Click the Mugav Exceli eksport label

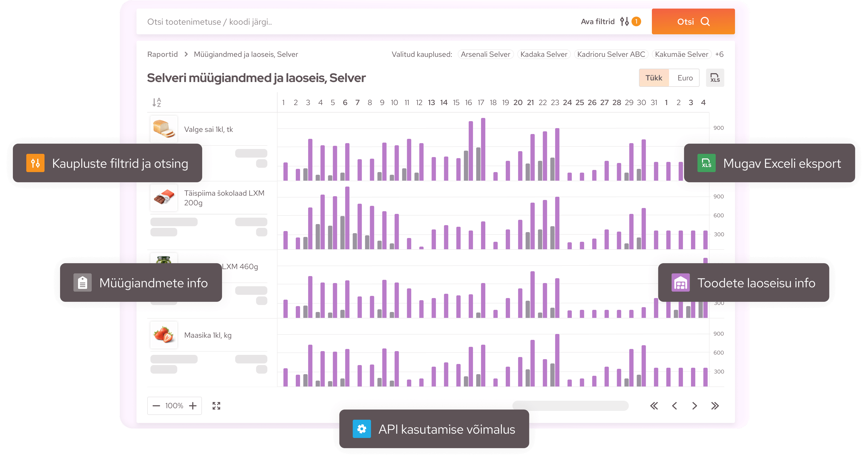tap(782, 163)
